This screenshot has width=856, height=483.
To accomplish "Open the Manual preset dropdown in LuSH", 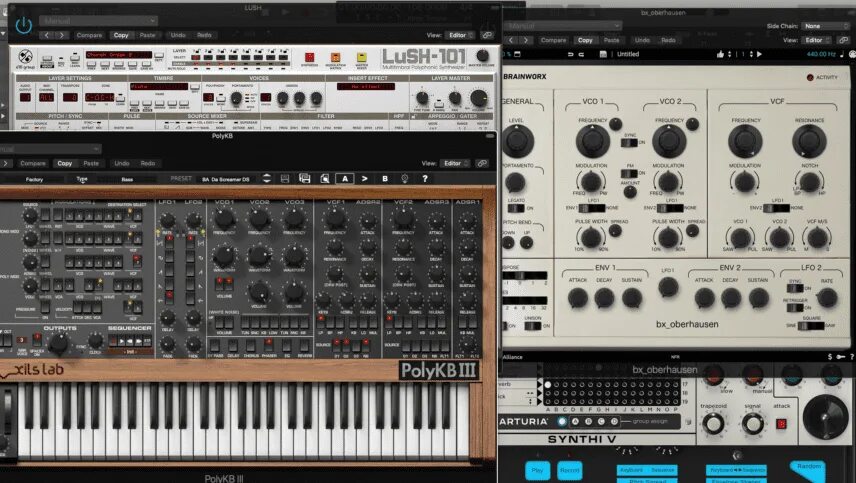I will point(98,21).
